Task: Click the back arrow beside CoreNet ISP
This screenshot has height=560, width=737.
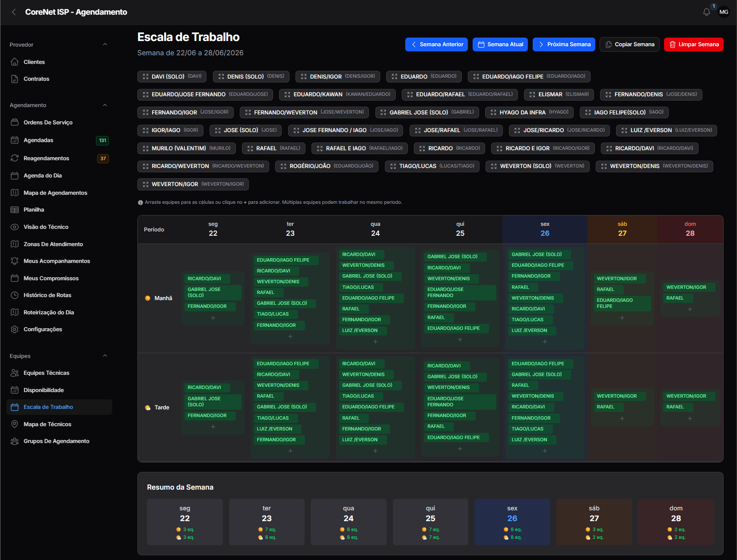Action: coord(14,12)
